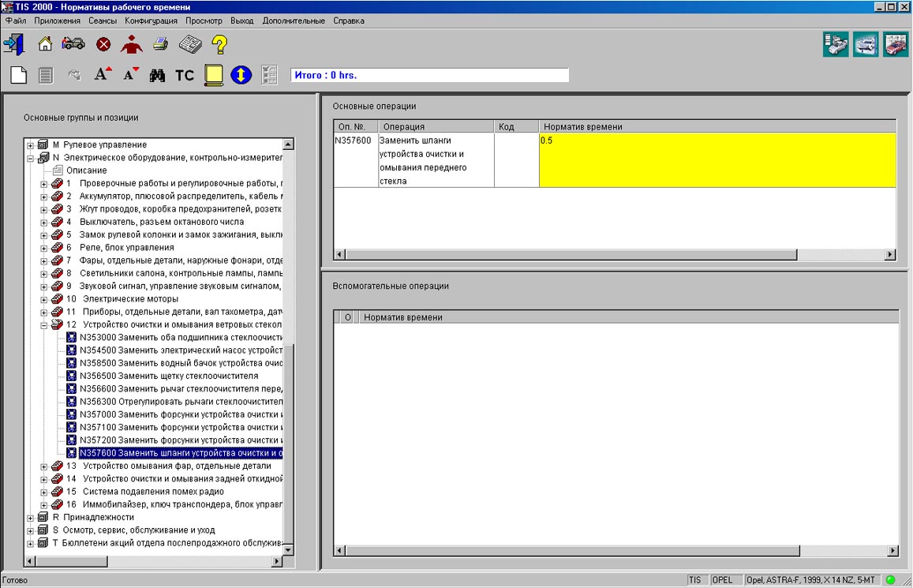Expand the M Рулевое управление group
Screen dimensions: 913x588
point(31,145)
